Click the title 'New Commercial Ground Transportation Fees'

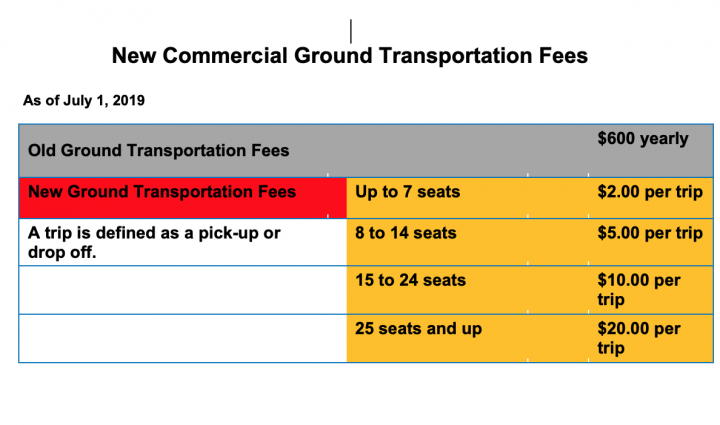point(349,56)
